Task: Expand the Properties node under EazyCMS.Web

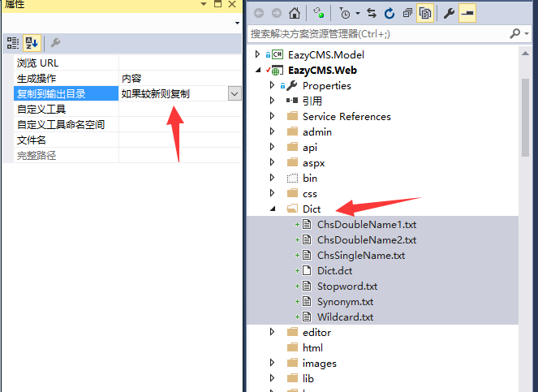Action: click(x=272, y=85)
